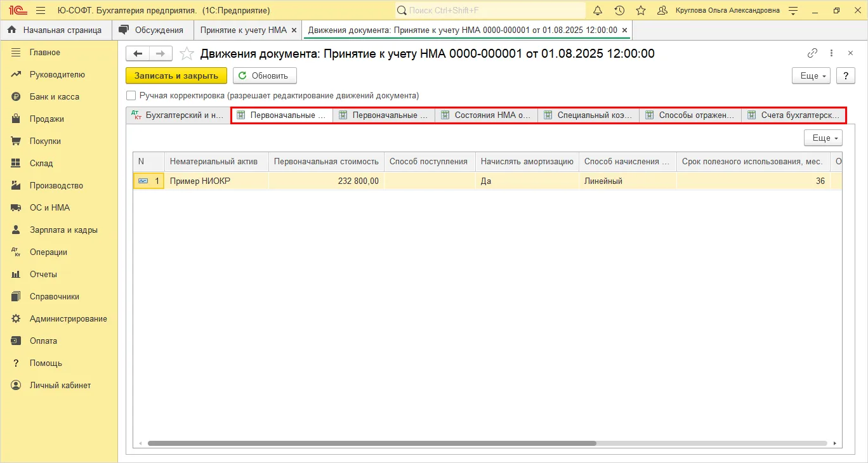Open help with the ? button
This screenshot has height=463, width=868.
pos(846,75)
